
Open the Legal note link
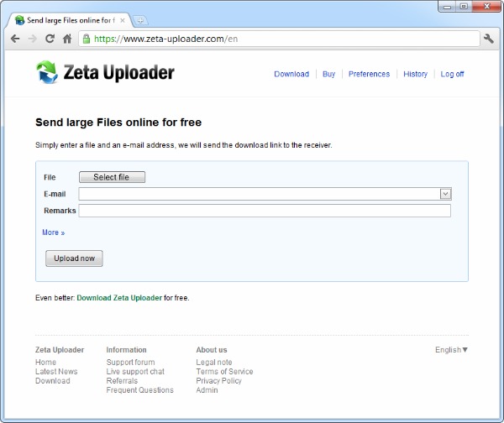click(x=214, y=363)
